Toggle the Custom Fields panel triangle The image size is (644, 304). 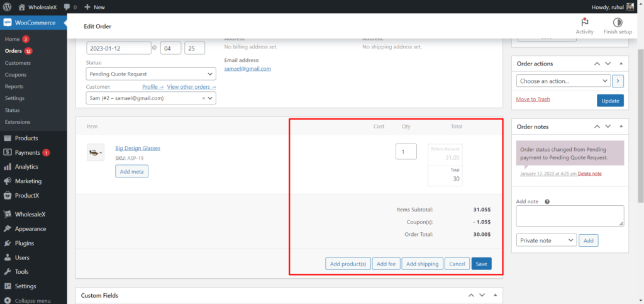(x=496, y=295)
